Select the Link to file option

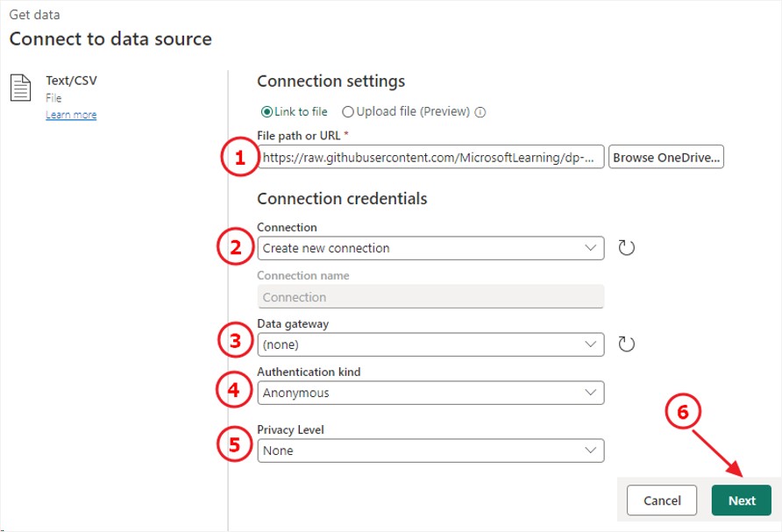267,112
